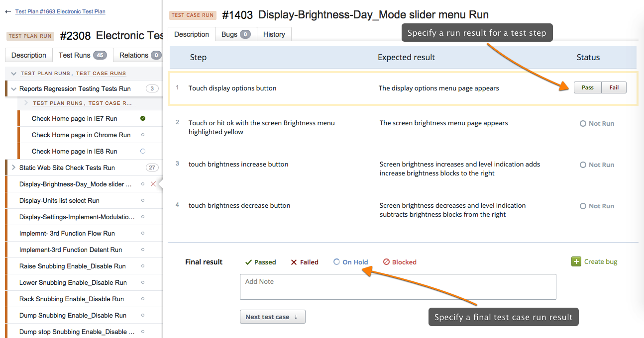Click status circle for Display-Units list select Run
Image resolution: width=644 pixels, height=338 pixels.
[x=143, y=200]
